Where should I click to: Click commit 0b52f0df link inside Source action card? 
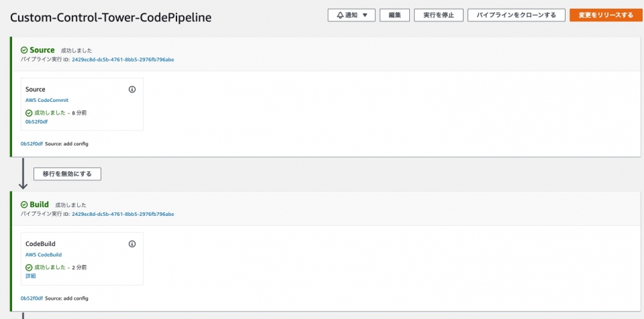(36, 121)
